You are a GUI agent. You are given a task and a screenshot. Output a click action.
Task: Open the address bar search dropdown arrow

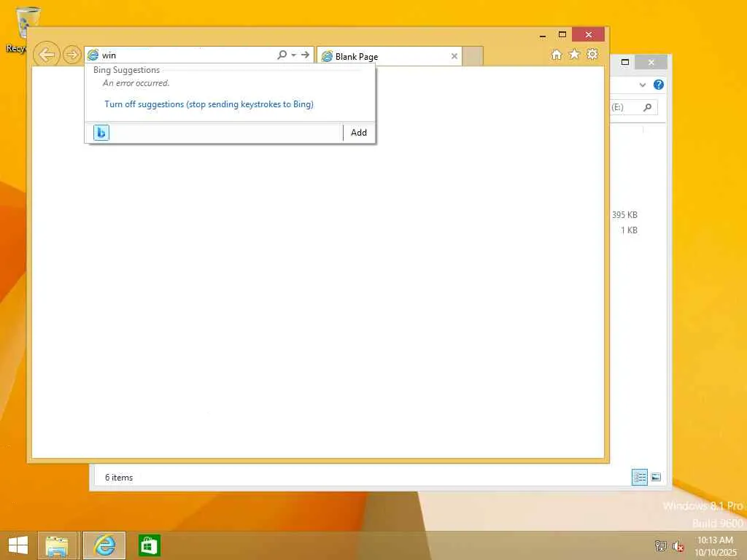point(293,55)
